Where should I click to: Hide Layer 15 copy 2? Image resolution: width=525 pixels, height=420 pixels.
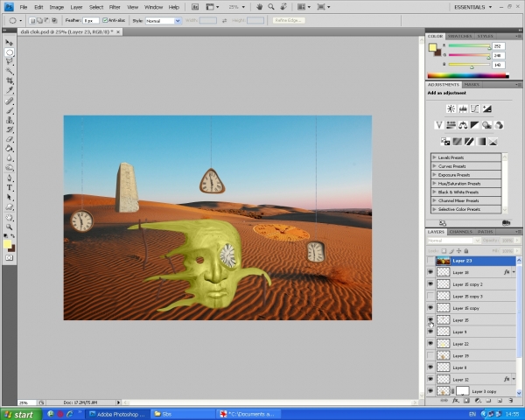pyautogui.click(x=430, y=284)
